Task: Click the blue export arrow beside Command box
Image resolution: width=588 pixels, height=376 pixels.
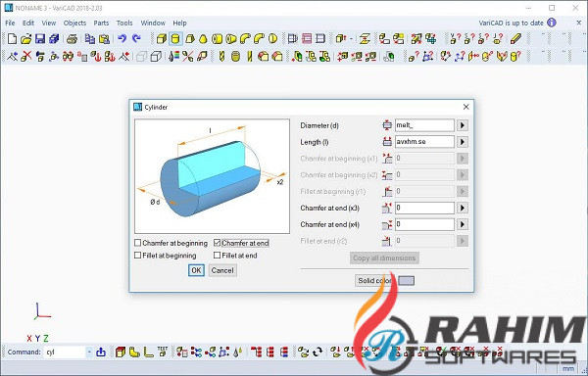Action: point(101,352)
